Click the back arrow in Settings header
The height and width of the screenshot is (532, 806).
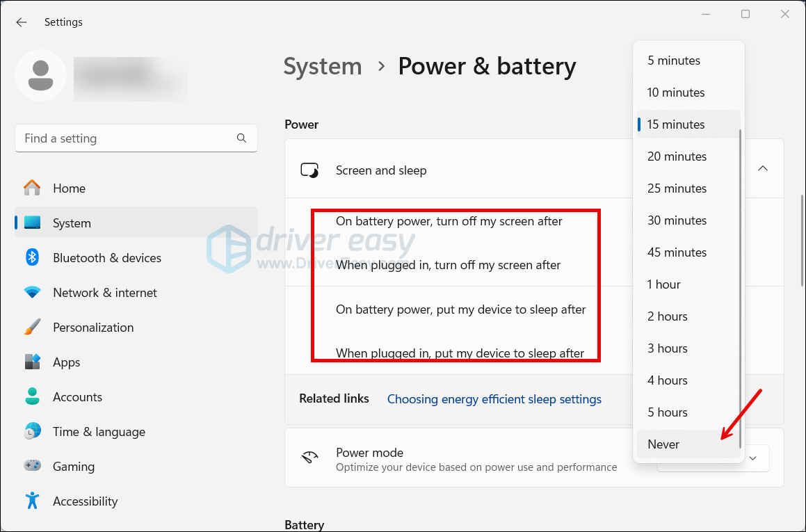(x=22, y=22)
